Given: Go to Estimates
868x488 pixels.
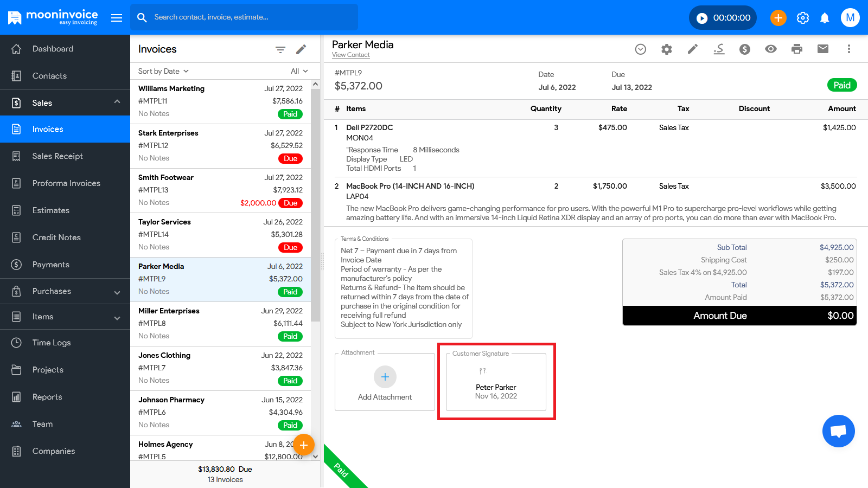Looking at the screenshot, I should click(65, 210).
